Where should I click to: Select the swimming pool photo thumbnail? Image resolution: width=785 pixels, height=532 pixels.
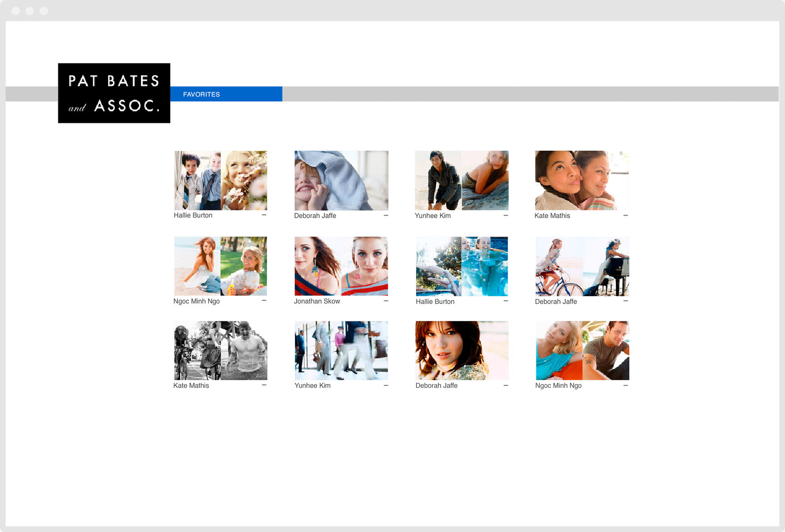[462, 266]
